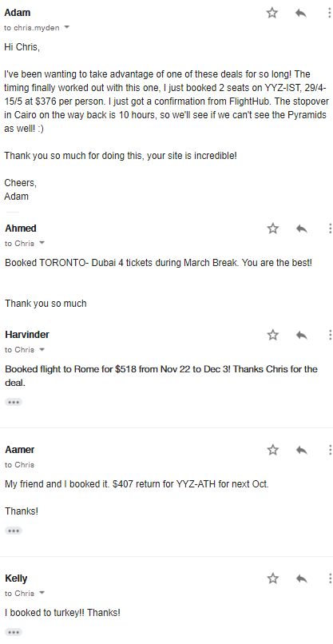
Task: Reply to Kelly's email
Action: [301, 578]
